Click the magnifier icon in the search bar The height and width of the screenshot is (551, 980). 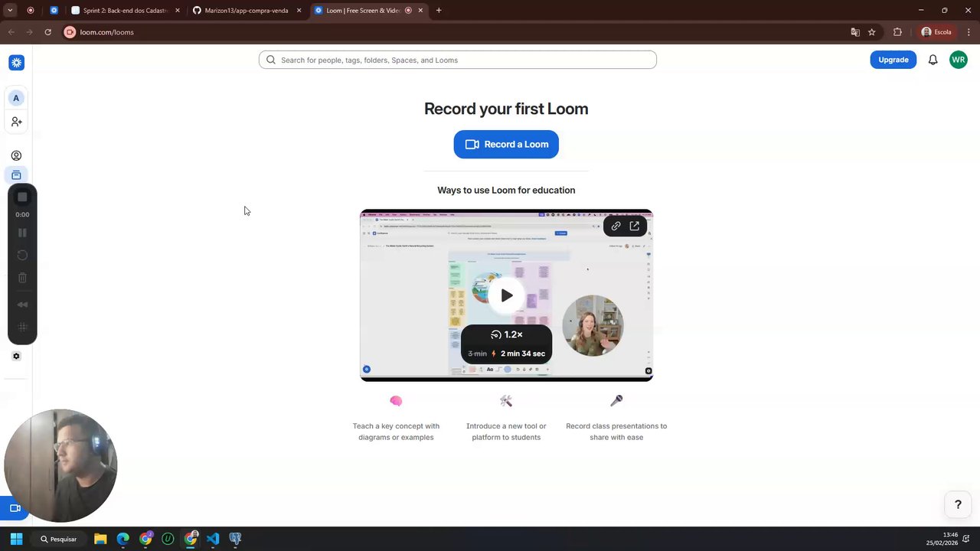click(271, 60)
